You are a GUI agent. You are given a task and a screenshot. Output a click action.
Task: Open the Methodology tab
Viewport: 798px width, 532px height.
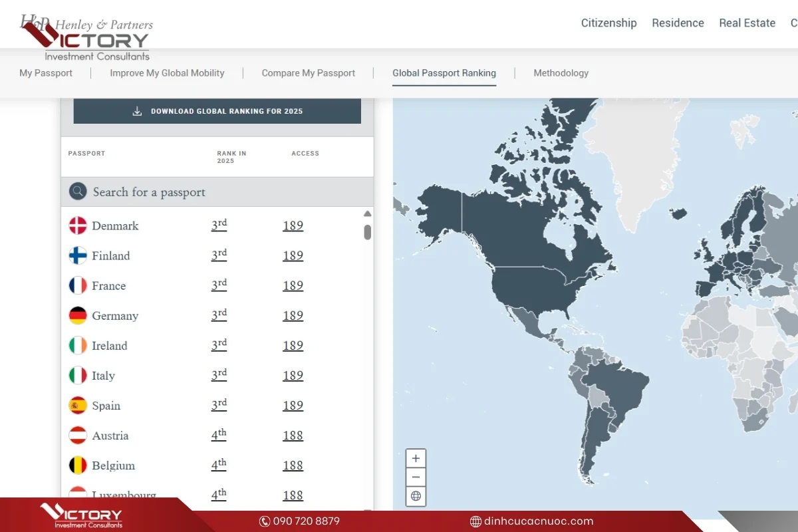(x=561, y=73)
